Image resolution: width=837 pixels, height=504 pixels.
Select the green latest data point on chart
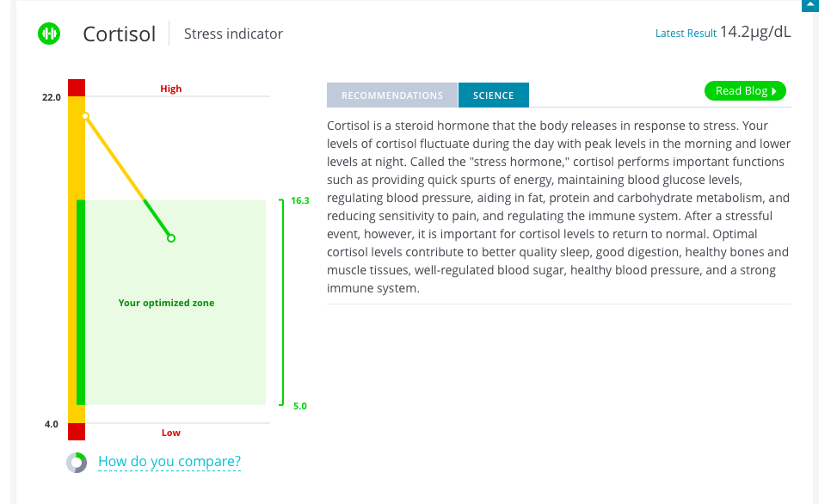click(171, 238)
